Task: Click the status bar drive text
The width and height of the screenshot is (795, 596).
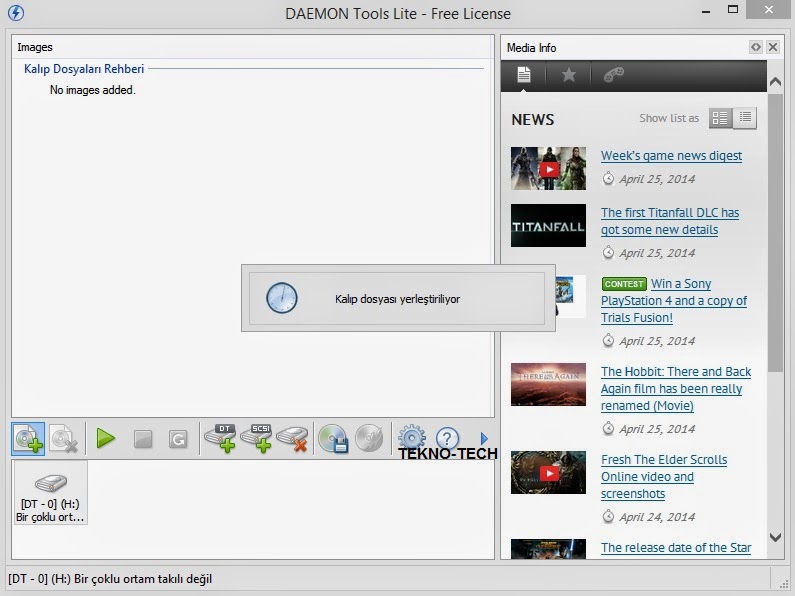Action: (x=110, y=579)
